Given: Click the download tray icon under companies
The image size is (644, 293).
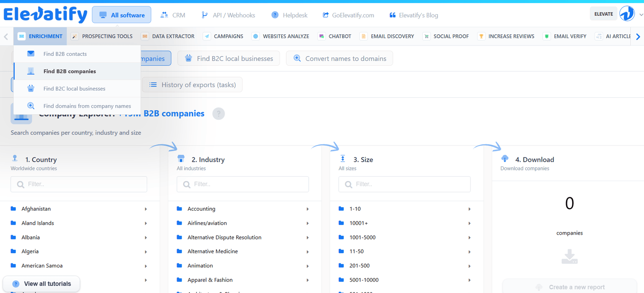Looking at the screenshot, I should pyautogui.click(x=569, y=257).
